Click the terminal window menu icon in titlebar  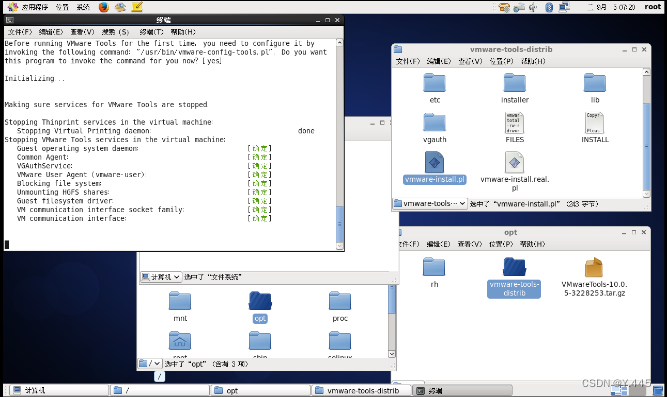(x=10, y=20)
